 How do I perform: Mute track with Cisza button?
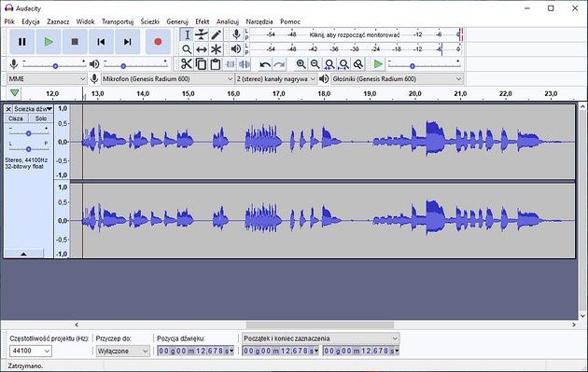[15, 118]
